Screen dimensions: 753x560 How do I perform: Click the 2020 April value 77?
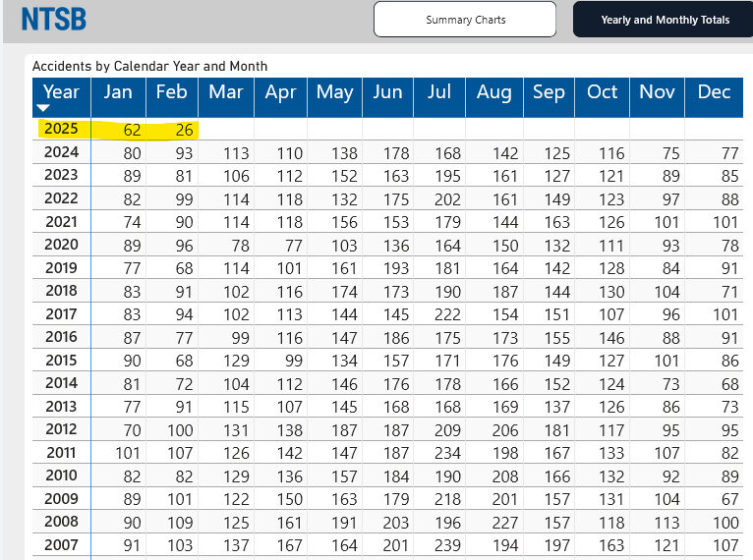[x=293, y=247]
